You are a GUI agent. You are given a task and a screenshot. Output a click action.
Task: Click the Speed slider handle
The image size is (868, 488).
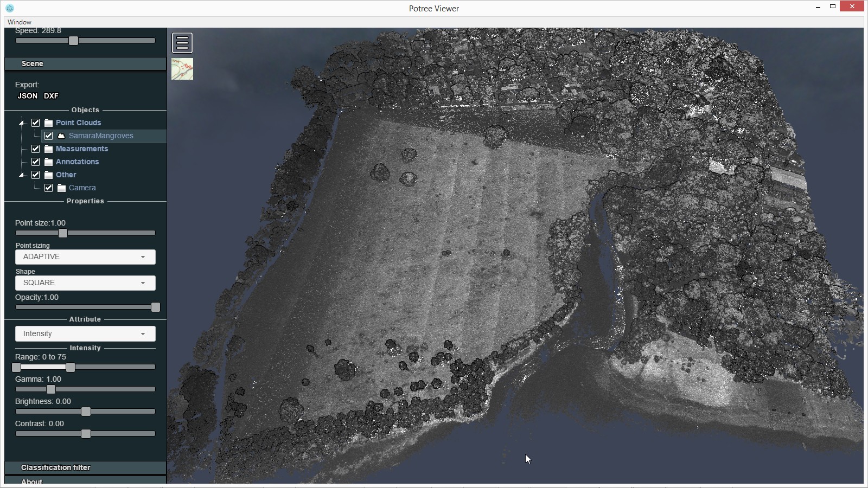pos(73,41)
